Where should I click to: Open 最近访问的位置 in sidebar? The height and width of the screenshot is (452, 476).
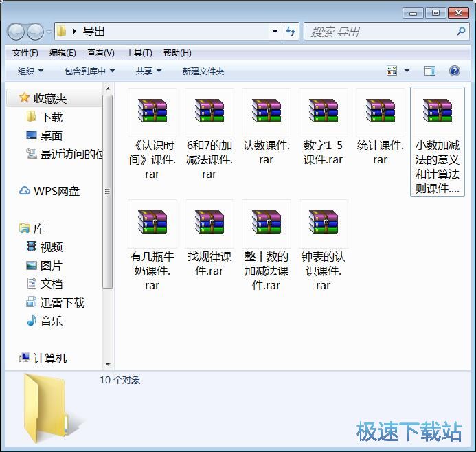click(x=64, y=154)
